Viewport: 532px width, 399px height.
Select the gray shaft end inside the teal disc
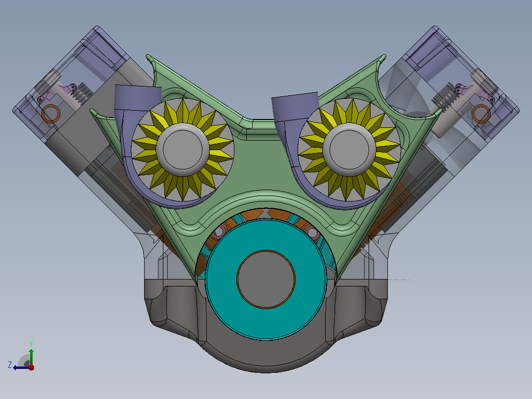(266, 279)
